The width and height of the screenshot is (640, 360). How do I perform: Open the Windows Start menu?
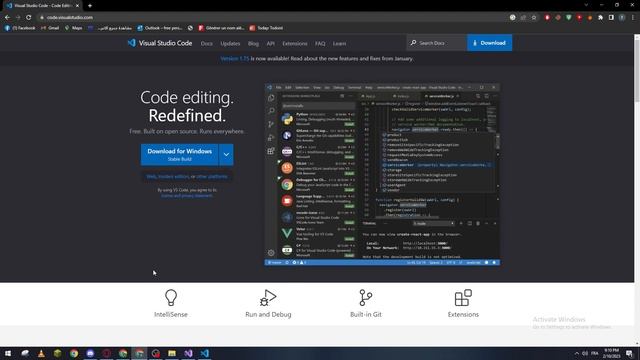coord(8,353)
